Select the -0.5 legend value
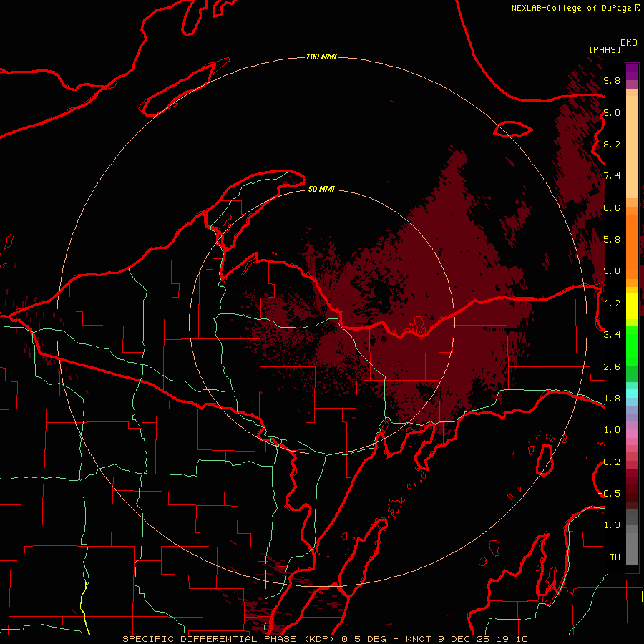Image resolution: width=644 pixels, height=644 pixels. pos(609,493)
